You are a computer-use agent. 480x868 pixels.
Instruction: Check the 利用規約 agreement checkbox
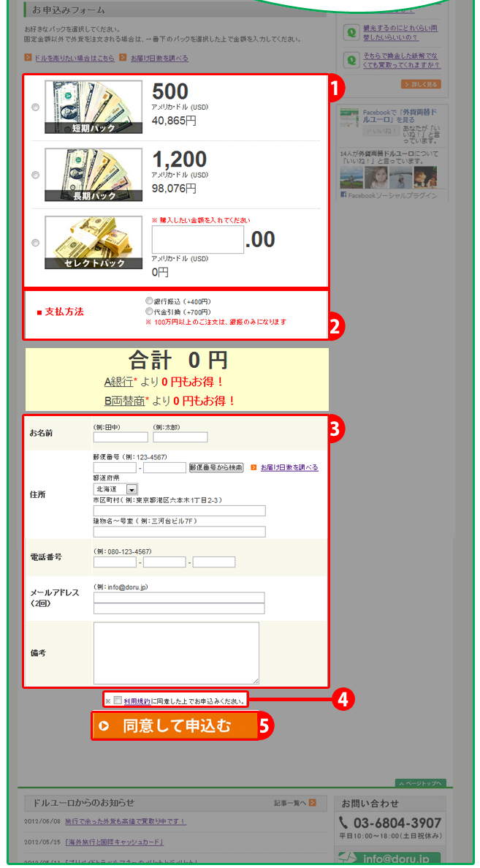[118, 701]
